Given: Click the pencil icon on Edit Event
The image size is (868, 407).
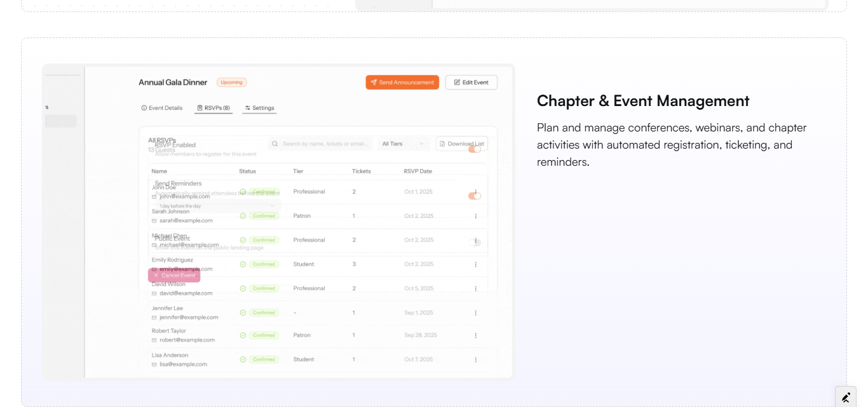Looking at the screenshot, I should tap(456, 82).
